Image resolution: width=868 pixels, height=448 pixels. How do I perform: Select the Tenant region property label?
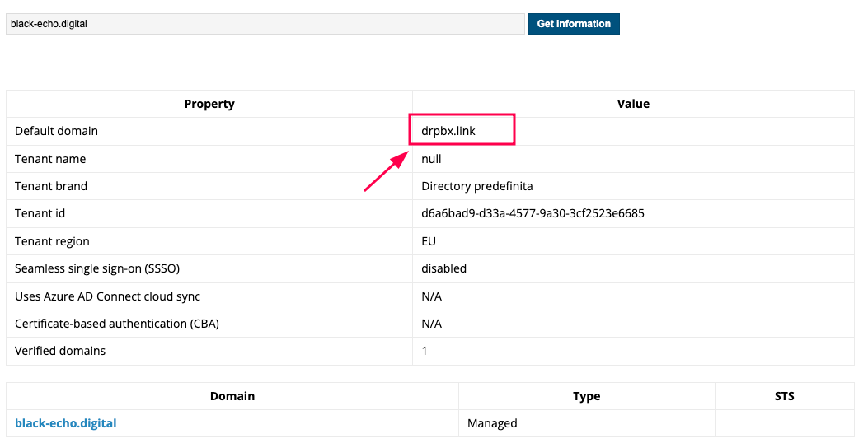(52, 241)
